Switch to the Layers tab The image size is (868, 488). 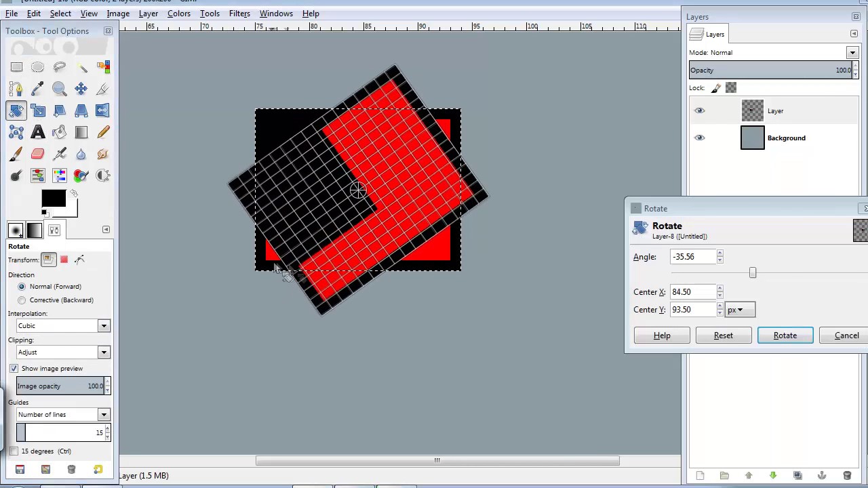coord(708,34)
